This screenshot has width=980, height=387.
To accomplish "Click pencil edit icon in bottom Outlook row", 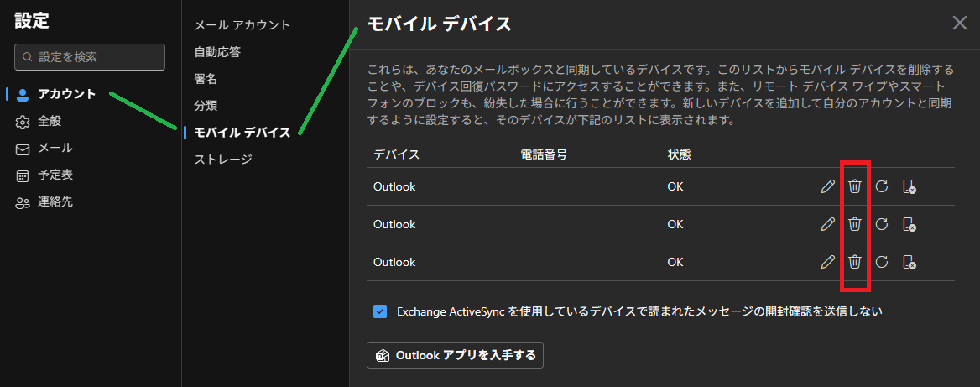I will 827,262.
